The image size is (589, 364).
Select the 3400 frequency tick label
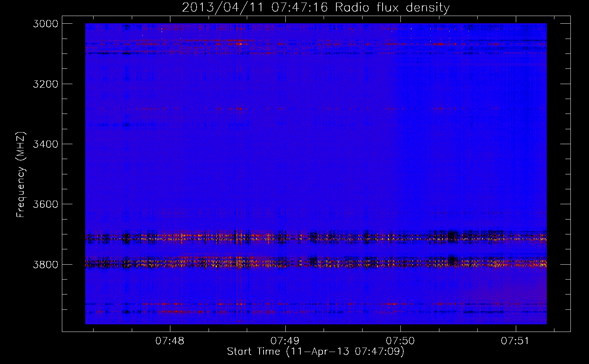(46, 144)
